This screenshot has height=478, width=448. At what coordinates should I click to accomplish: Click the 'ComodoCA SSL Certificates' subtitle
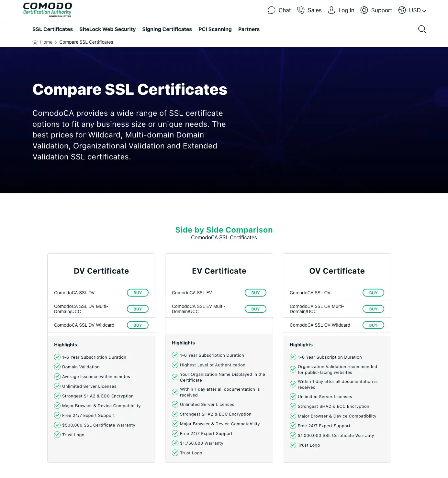click(224, 237)
